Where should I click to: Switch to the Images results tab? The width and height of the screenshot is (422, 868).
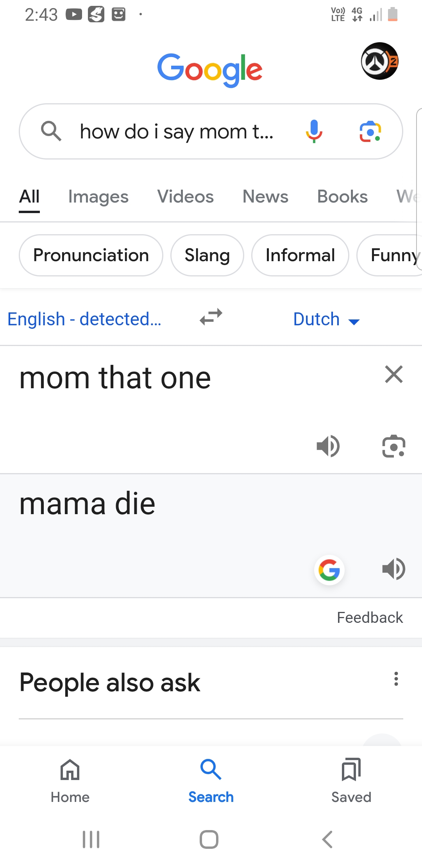(x=98, y=197)
